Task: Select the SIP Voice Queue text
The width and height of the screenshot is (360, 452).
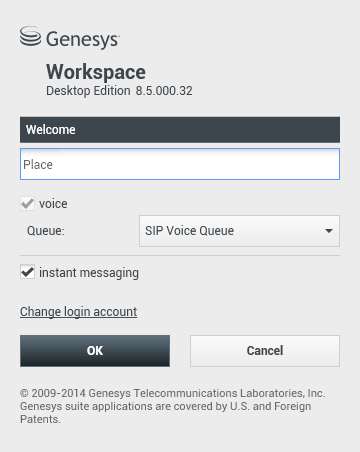Action: (x=189, y=231)
